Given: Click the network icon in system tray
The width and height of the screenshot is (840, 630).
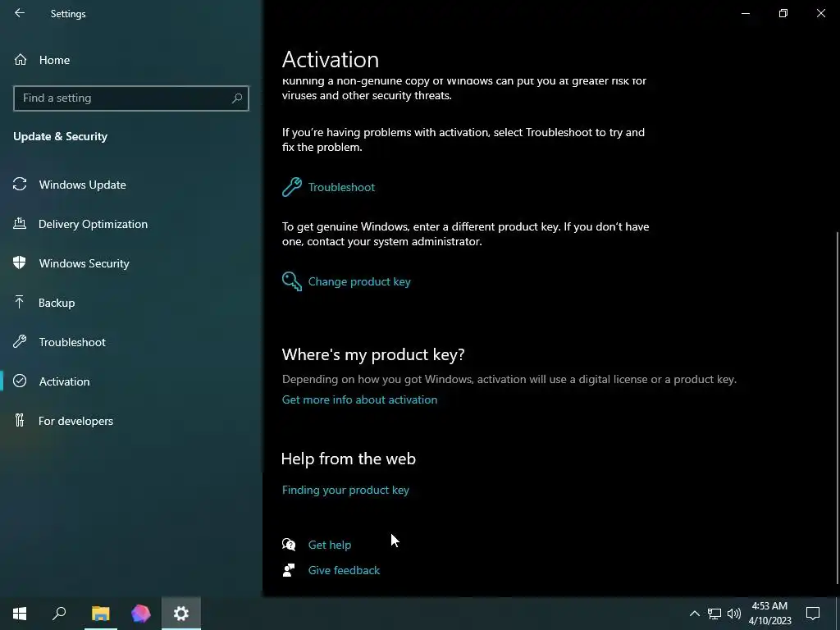Looking at the screenshot, I should (714, 614).
